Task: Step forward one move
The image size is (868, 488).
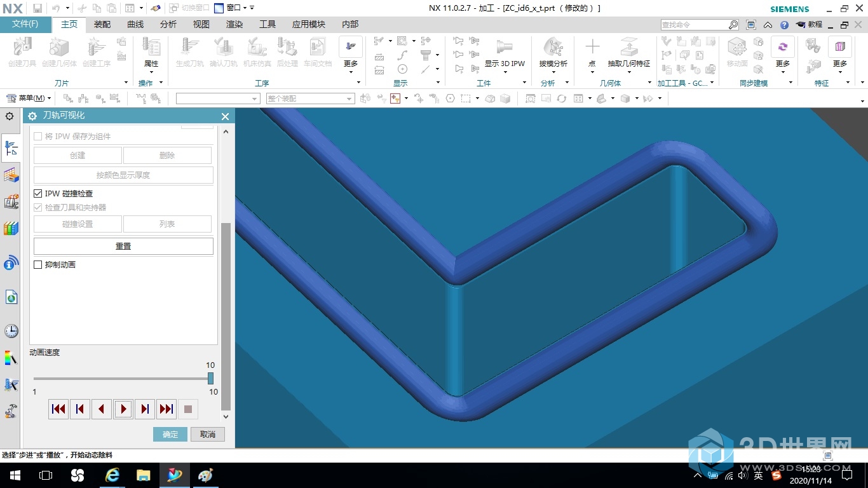Action: 145,409
